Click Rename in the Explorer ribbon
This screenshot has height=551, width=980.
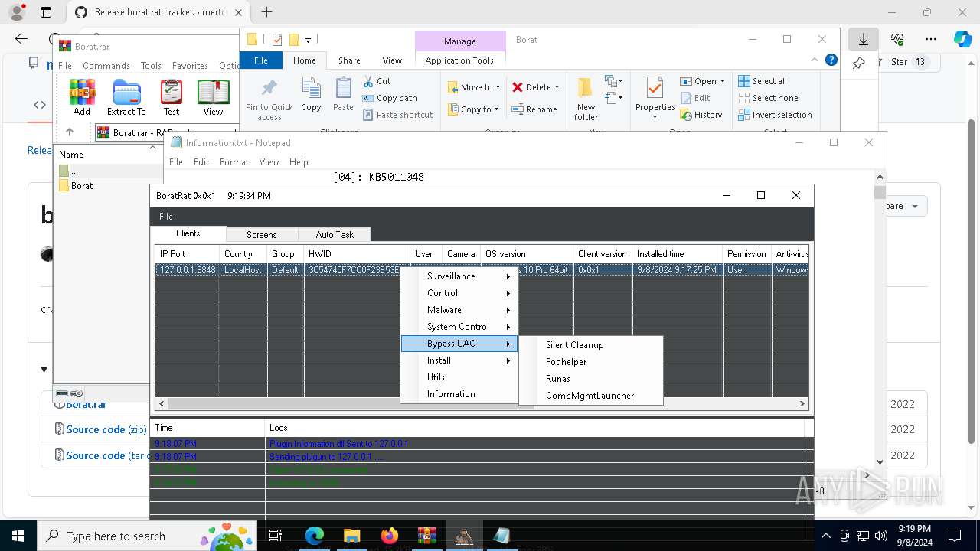(x=534, y=109)
